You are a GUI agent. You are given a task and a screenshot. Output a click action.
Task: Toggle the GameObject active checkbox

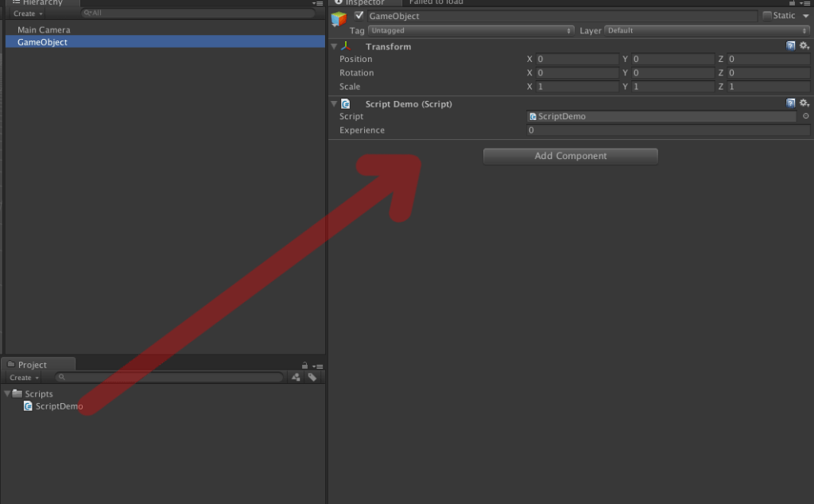click(x=359, y=16)
